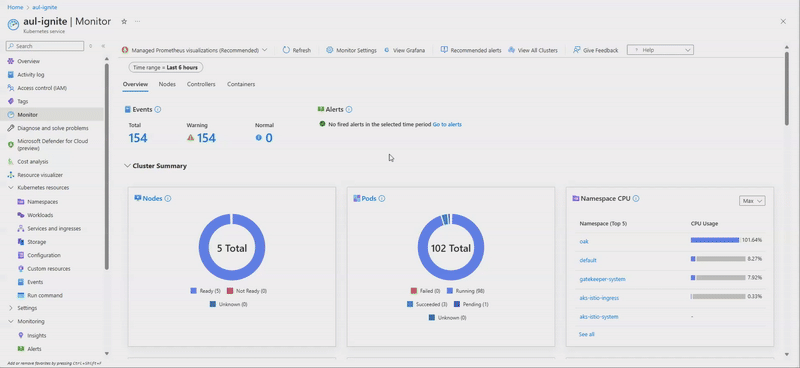This screenshot has height=368, width=800.
Task: Open the Overview sidebar item
Action: (x=29, y=61)
